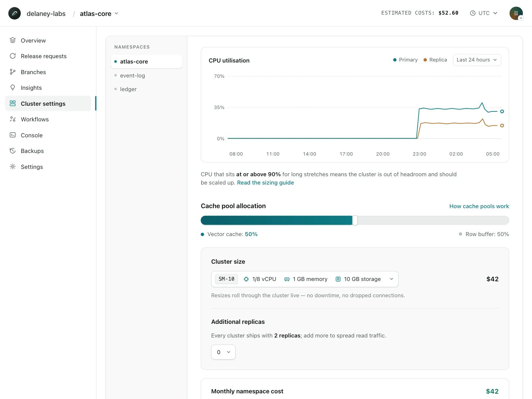Click the Cluster settings servers icon

point(13,103)
